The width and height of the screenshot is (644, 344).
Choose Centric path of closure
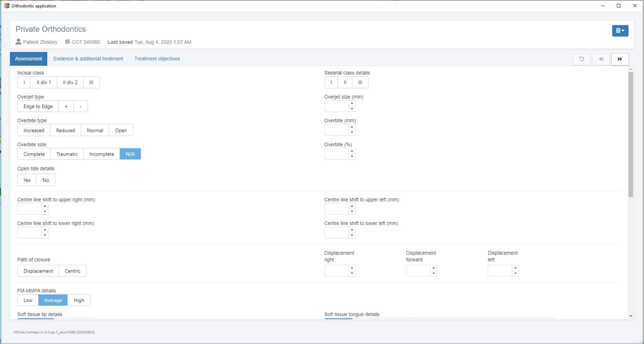point(73,271)
